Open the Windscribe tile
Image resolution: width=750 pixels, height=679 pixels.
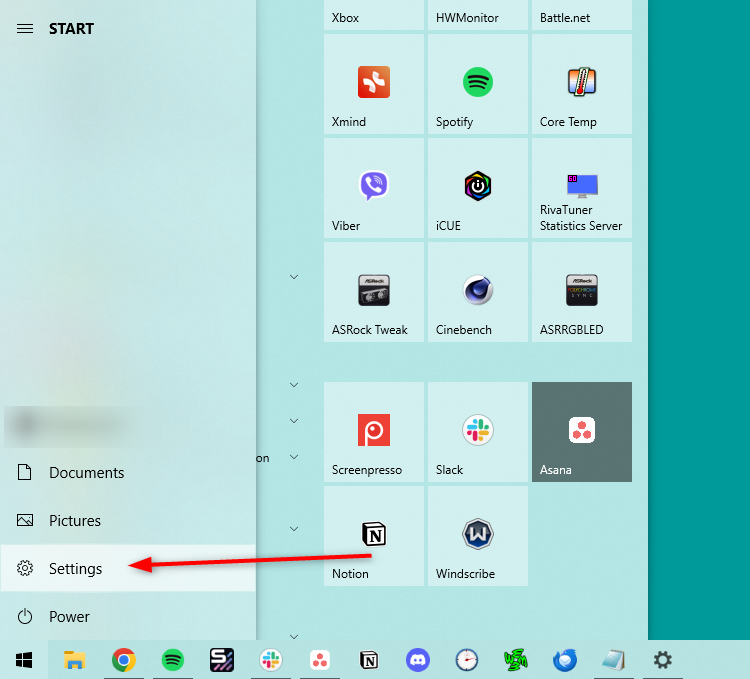click(477, 536)
